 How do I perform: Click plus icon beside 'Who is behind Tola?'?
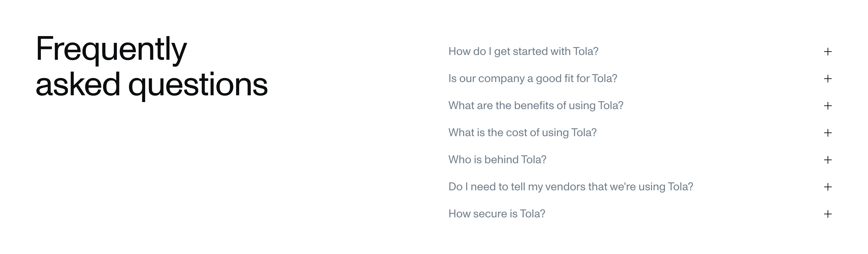pyautogui.click(x=828, y=160)
